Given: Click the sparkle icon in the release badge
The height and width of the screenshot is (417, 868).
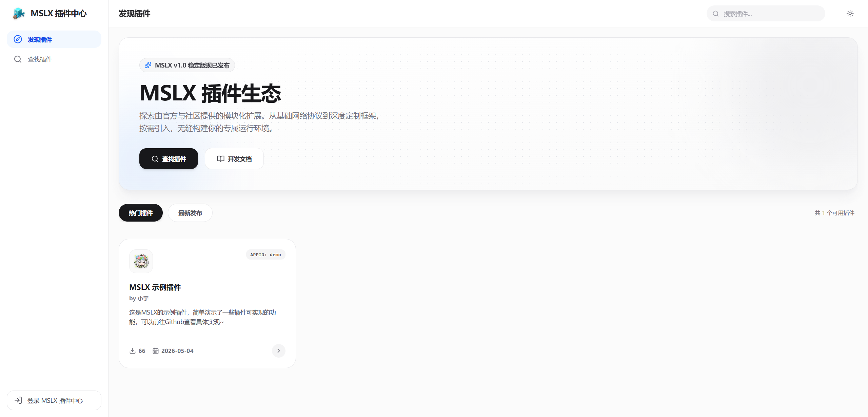Looking at the screenshot, I should coord(148,65).
